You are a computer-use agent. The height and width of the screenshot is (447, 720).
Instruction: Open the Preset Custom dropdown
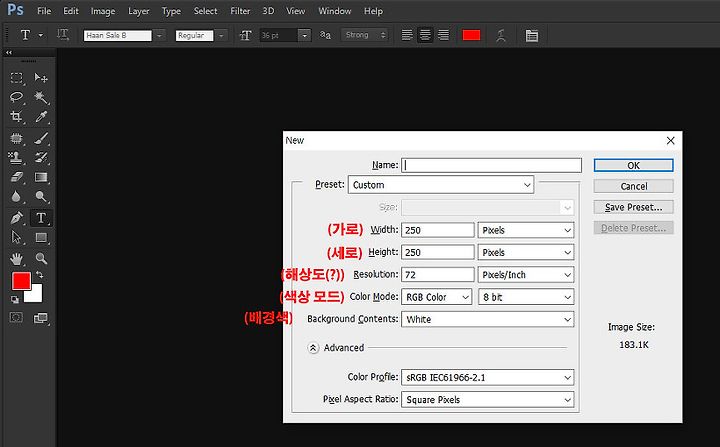coord(441,185)
